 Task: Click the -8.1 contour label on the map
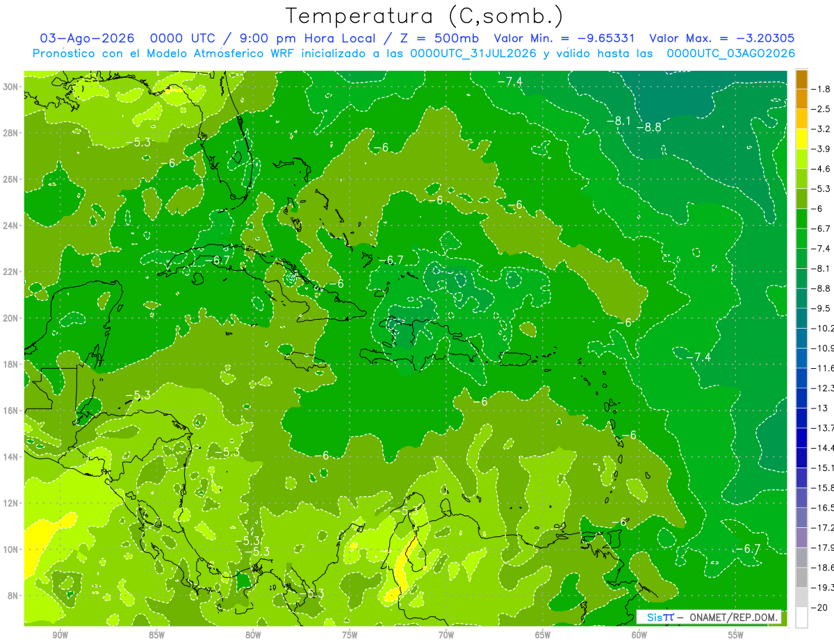tap(619, 121)
